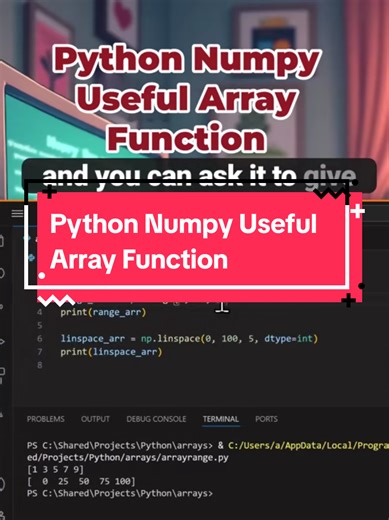
Task: Click line number 6 in the gutter
Action: click(40, 339)
